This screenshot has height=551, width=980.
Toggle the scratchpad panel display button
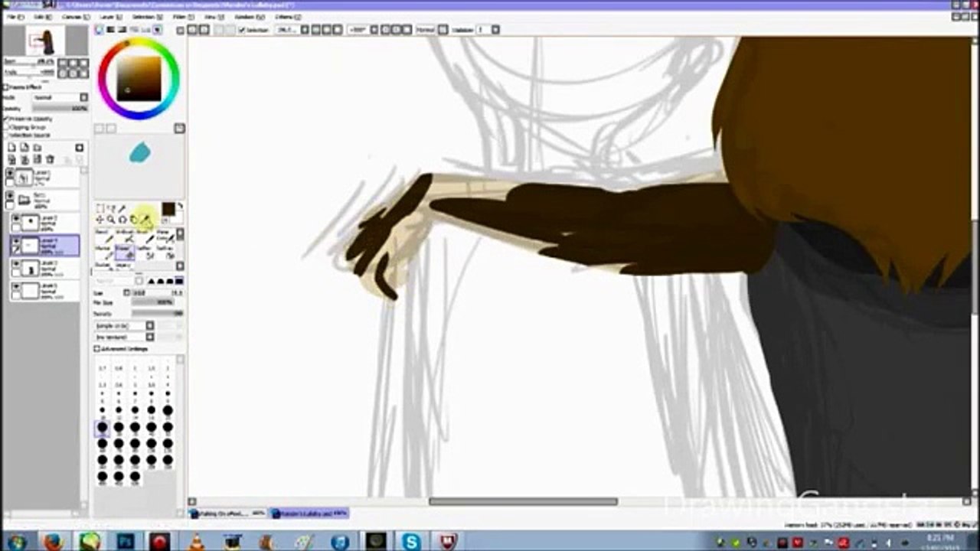(157, 30)
